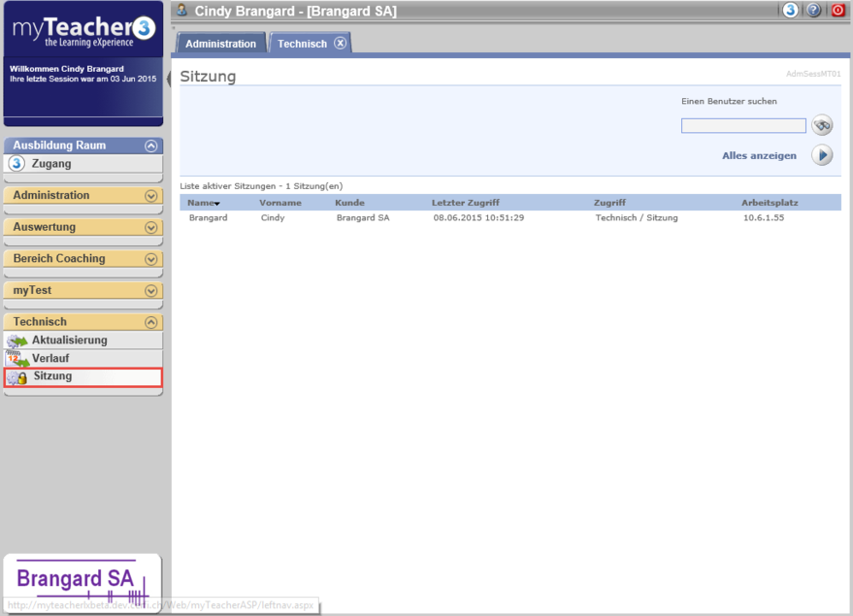853x616 pixels.
Task: Expand the Bereich Coaching section
Action: (x=150, y=259)
